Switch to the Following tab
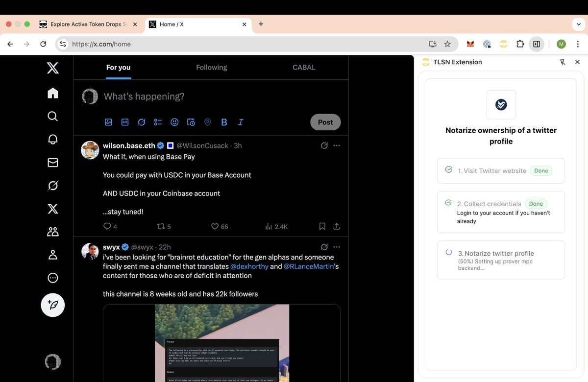Viewport: 588px width, 382px height. pyautogui.click(x=212, y=67)
